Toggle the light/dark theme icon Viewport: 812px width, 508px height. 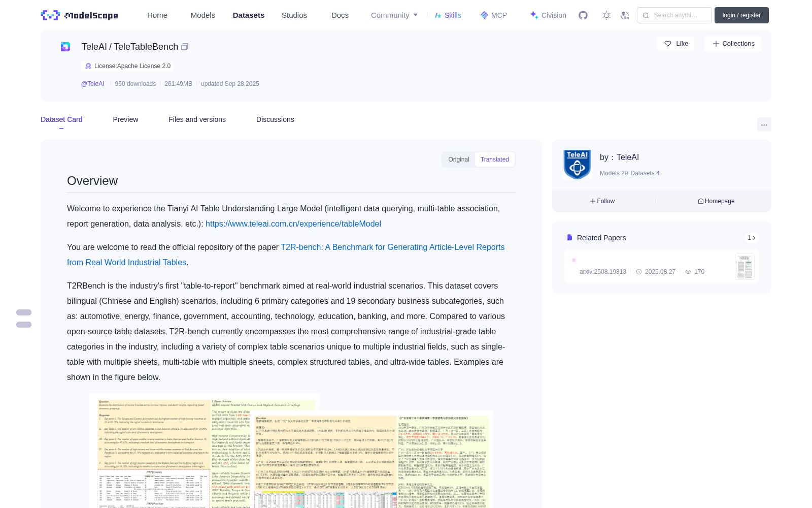coord(606,15)
